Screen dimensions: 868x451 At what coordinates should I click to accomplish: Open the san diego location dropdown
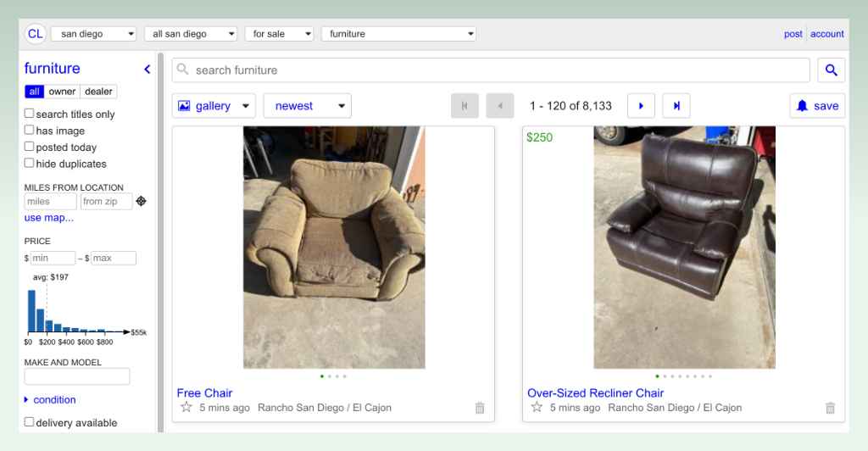[94, 34]
